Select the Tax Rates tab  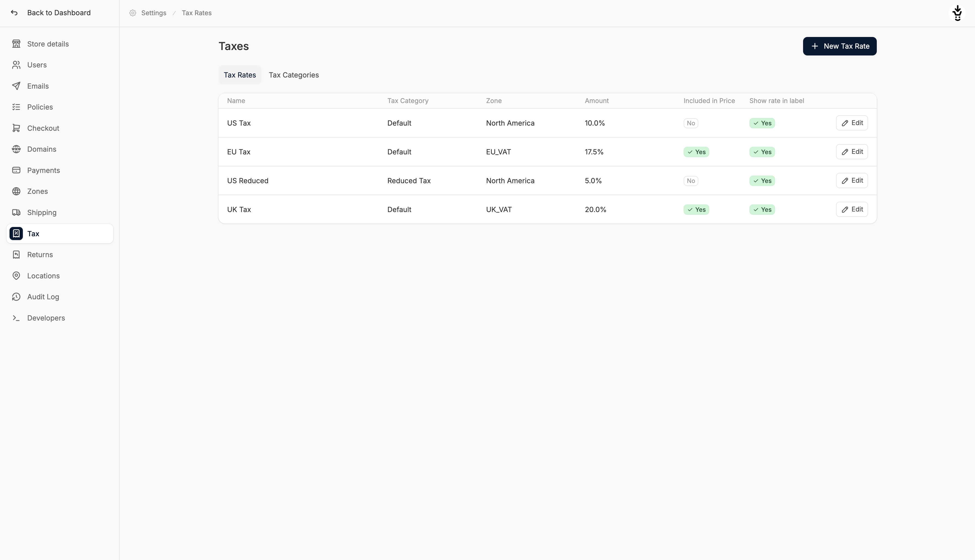(240, 75)
